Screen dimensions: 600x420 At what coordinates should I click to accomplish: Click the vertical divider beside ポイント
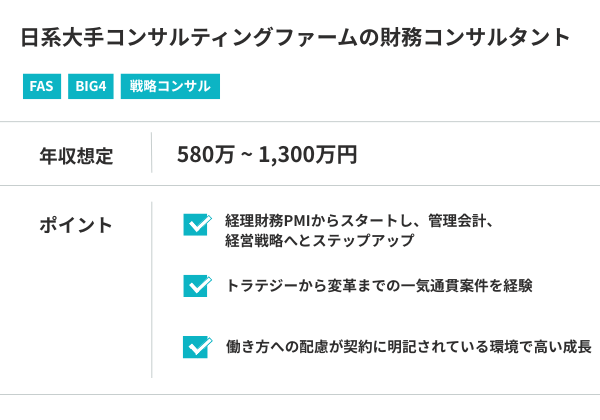pyautogui.click(x=151, y=289)
